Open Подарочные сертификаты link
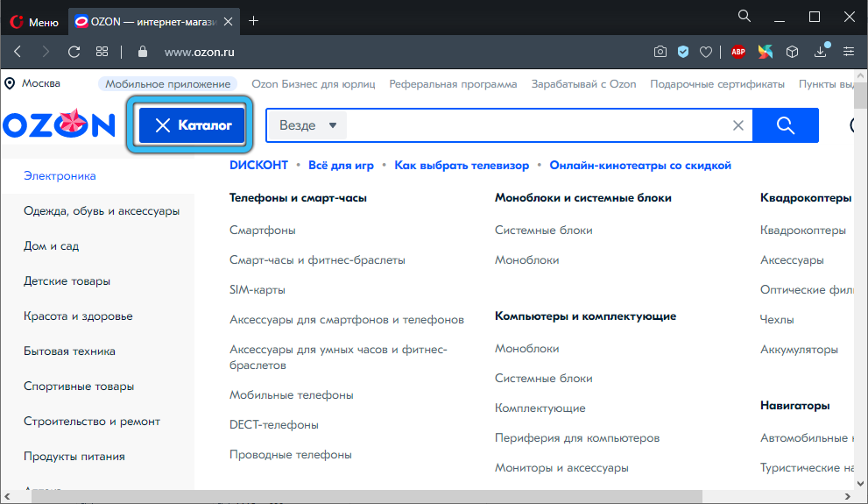The height and width of the screenshot is (504, 868). pyautogui.click(x=716, y=84)
